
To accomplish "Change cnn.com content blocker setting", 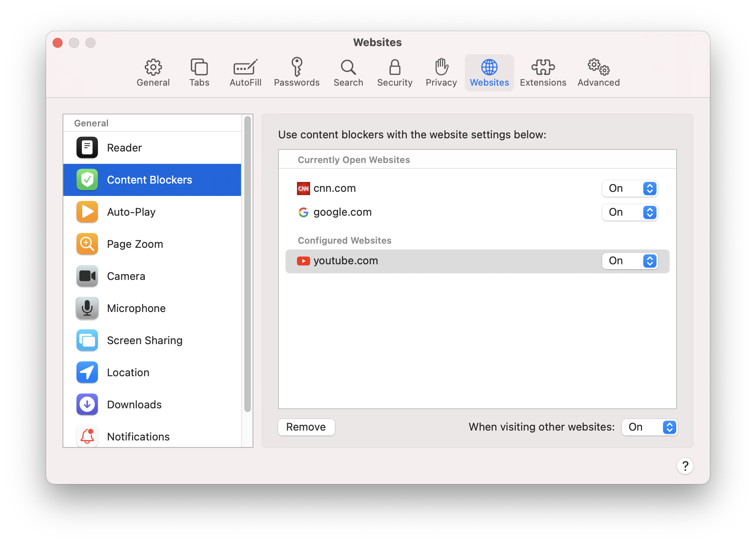I will point(630,189).
